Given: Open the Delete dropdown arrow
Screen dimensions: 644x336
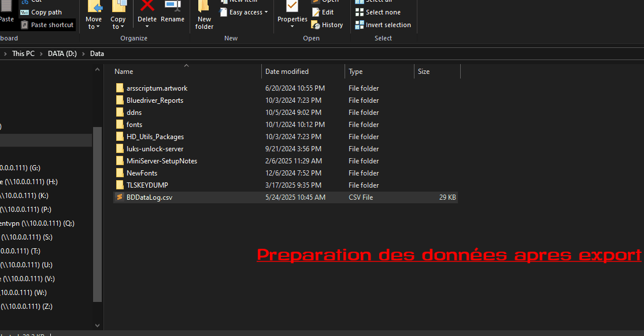Looking at the screenshot, I should pyautogui.click(x=147, y=27).
